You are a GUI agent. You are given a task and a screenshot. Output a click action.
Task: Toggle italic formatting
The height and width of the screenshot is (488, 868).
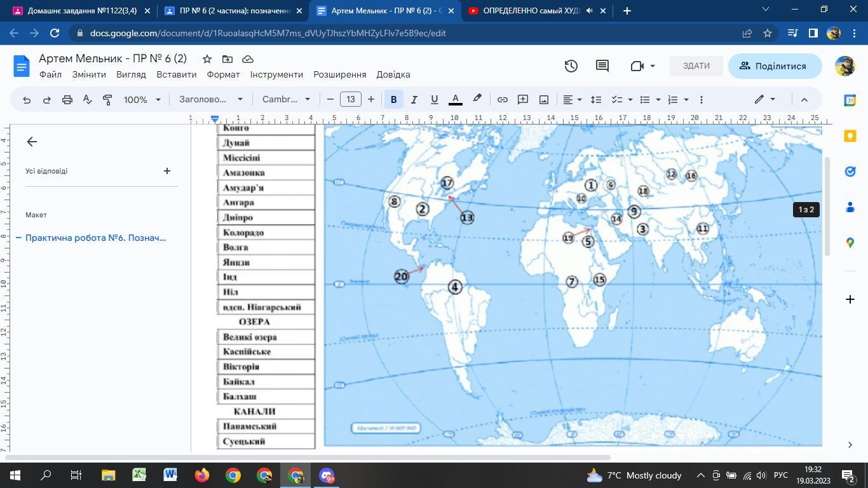414,100
